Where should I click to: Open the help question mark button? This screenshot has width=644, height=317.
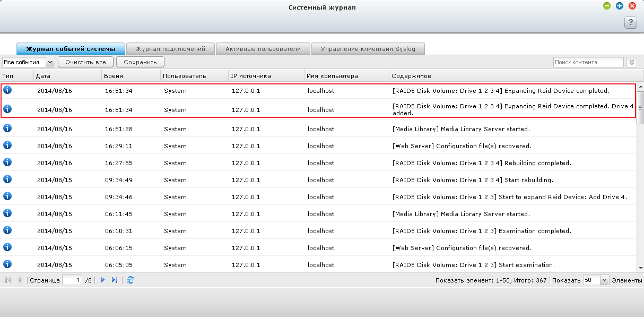(630, 22)
